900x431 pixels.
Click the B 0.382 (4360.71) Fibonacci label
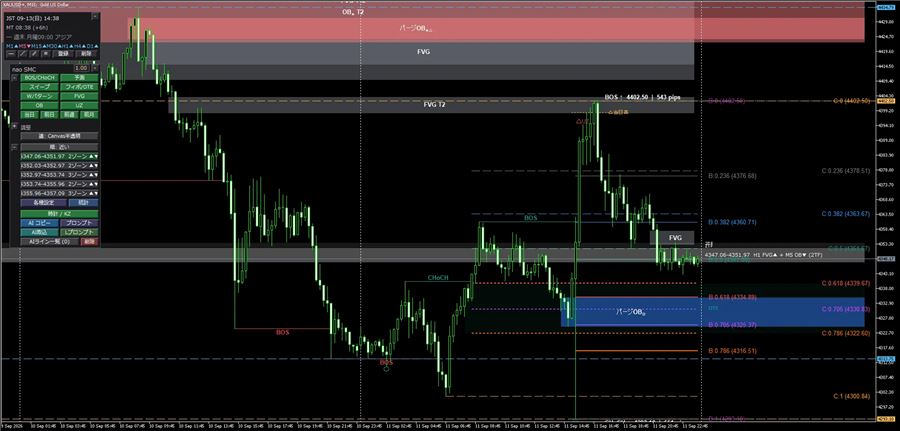click(732, 222)
